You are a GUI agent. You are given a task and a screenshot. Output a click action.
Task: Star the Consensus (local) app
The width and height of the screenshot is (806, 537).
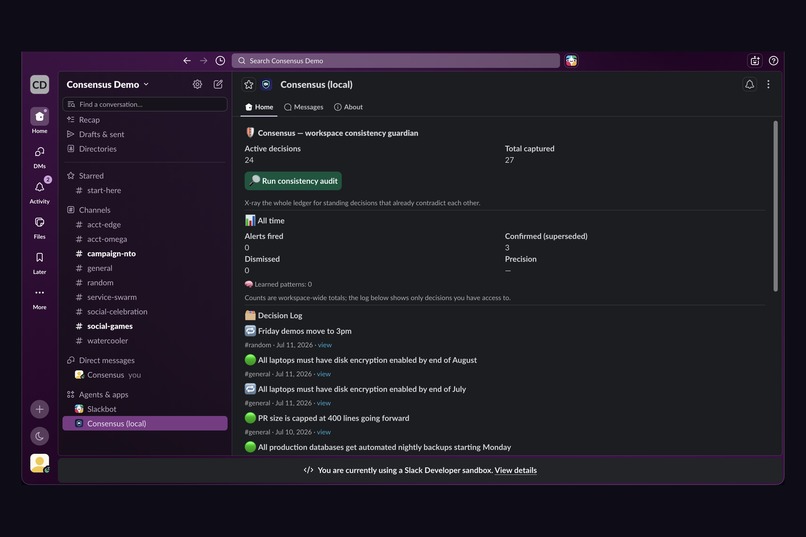coord(249,85)
